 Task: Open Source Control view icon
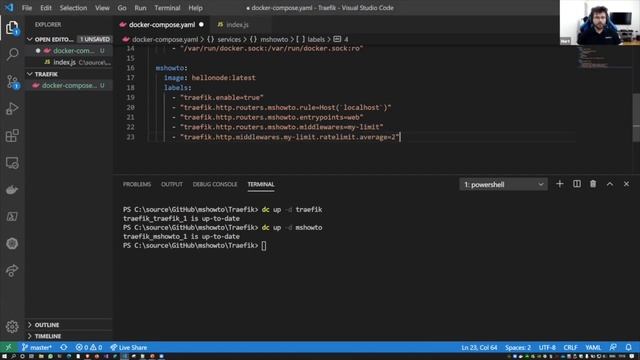12,82
